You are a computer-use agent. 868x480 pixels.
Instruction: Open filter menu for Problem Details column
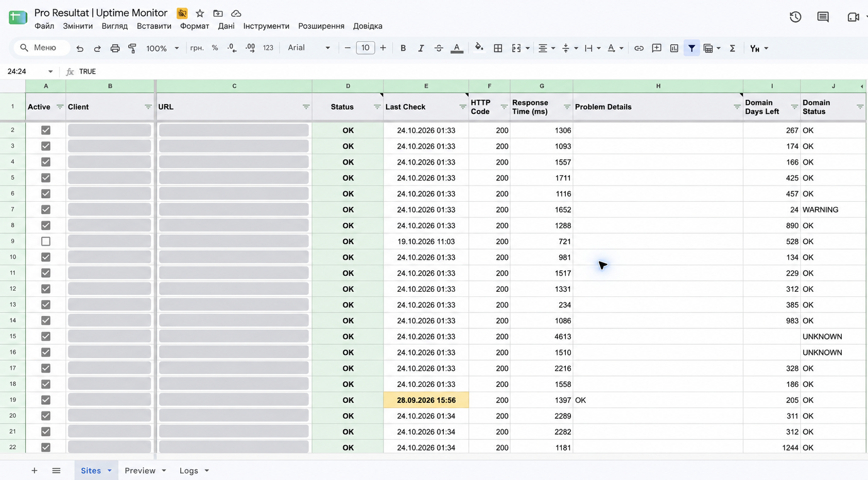(x=737, y=107)
